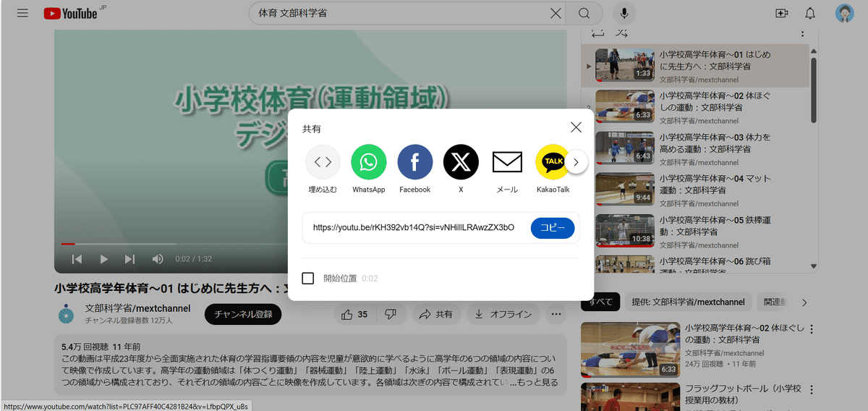Show more share options arrow
868x411 pixels.
pos(576,162)
